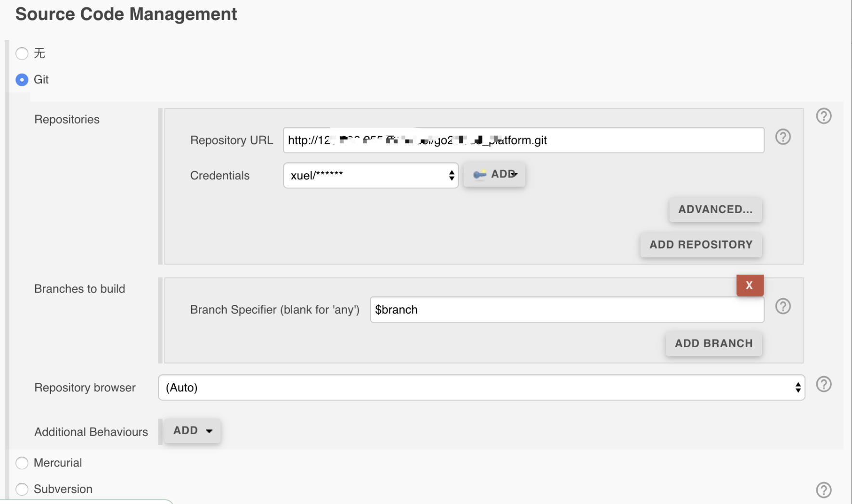Screen dimensions: 852x504
Task: Select the 无 (None) radio option
Action: point(22,53)
